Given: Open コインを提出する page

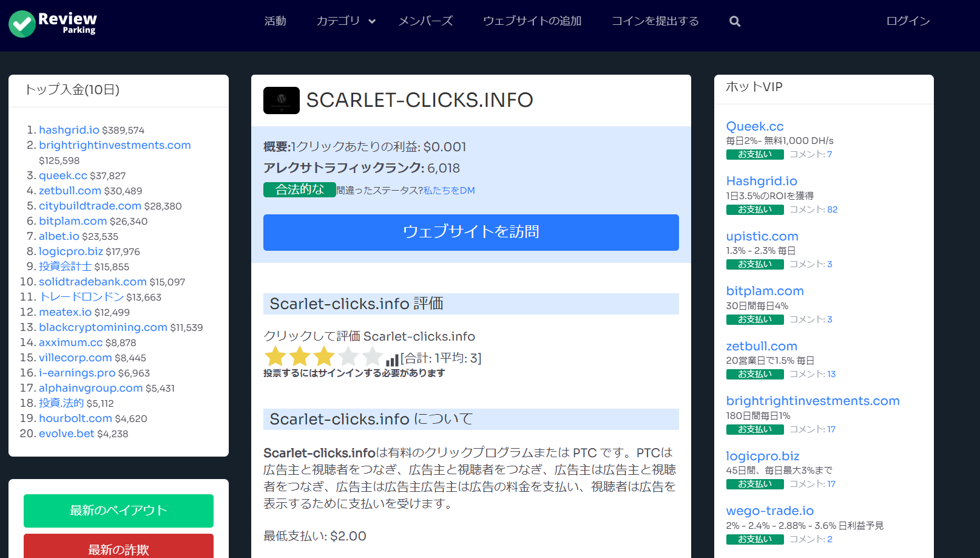Looking at the screenshot, I should (655, 21).
